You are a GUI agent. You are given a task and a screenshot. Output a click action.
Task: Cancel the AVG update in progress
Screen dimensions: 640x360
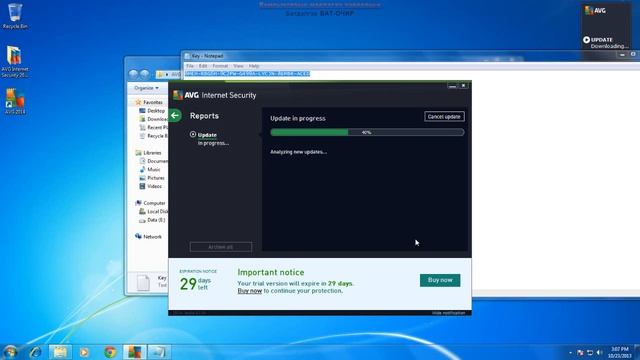[444, 117]
